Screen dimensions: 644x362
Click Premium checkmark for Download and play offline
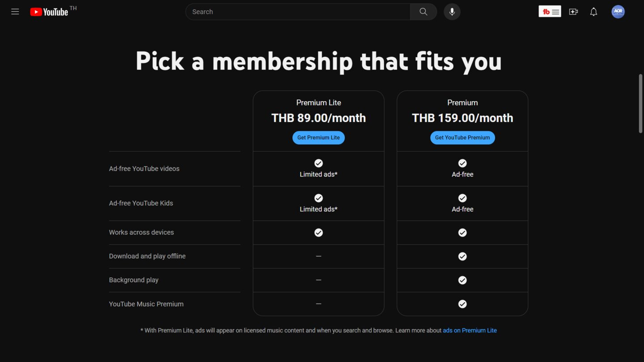pos(462,257)
